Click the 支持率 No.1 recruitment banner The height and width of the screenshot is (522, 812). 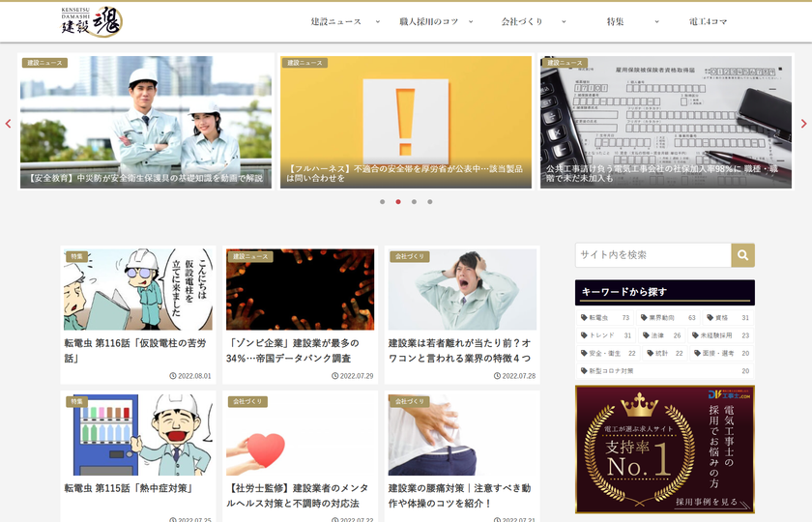(664, 449)
